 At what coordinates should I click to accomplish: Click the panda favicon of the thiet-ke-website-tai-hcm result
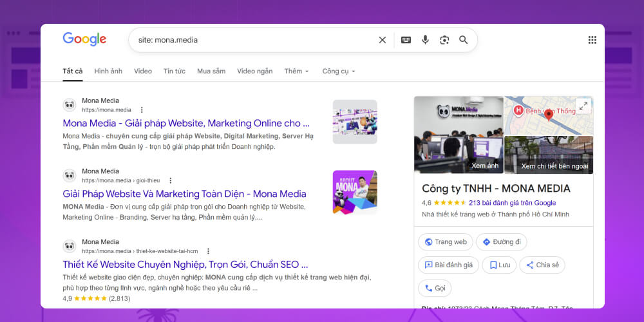click(x=70, y=247)
